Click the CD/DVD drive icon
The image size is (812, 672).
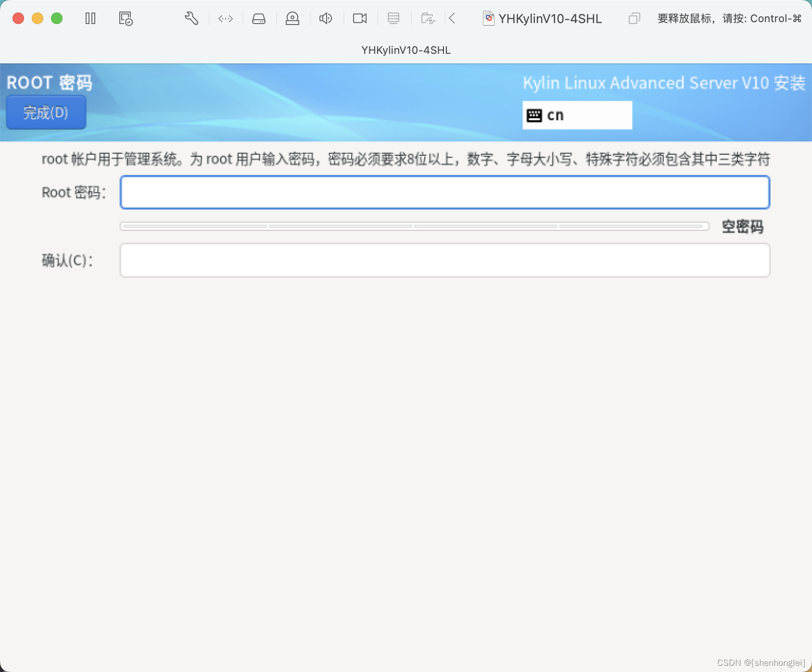point(292,19)
